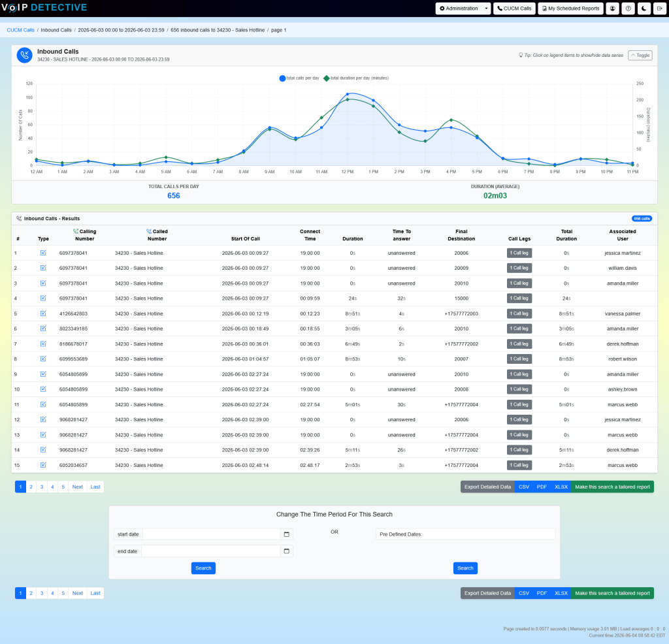Image resolution: width=669 pixels, height=644 pixels.
Task: Click type icon for row 5 vanessa.palmer
Action: point(43,314)
